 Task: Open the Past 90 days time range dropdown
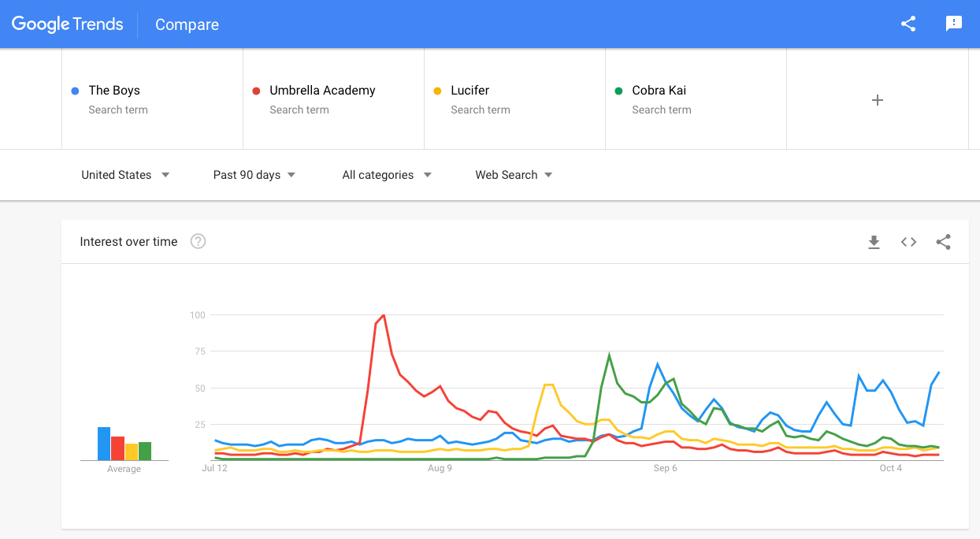pos(254,175)
